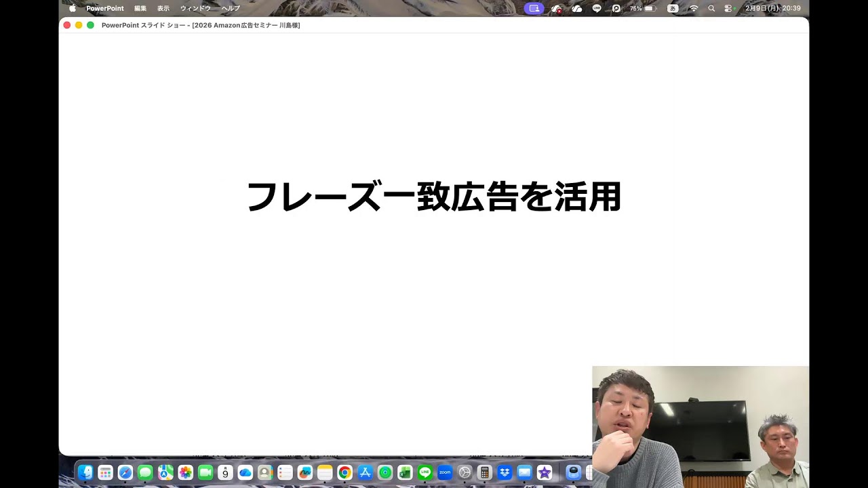Expand the Wi-Fi menu in menu bar
This screenshot has width=868, height=488.
click(693, 8)
